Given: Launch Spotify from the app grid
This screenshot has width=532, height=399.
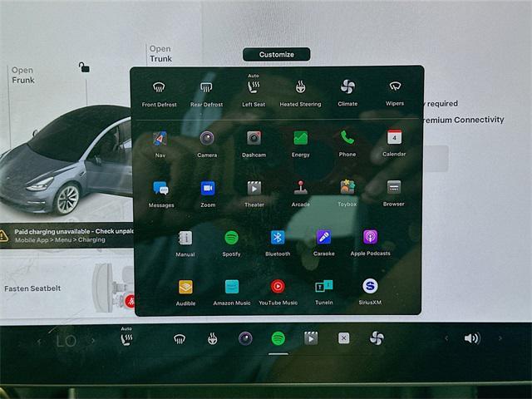Looking at the screenshot, I should (x=231, y=244).
